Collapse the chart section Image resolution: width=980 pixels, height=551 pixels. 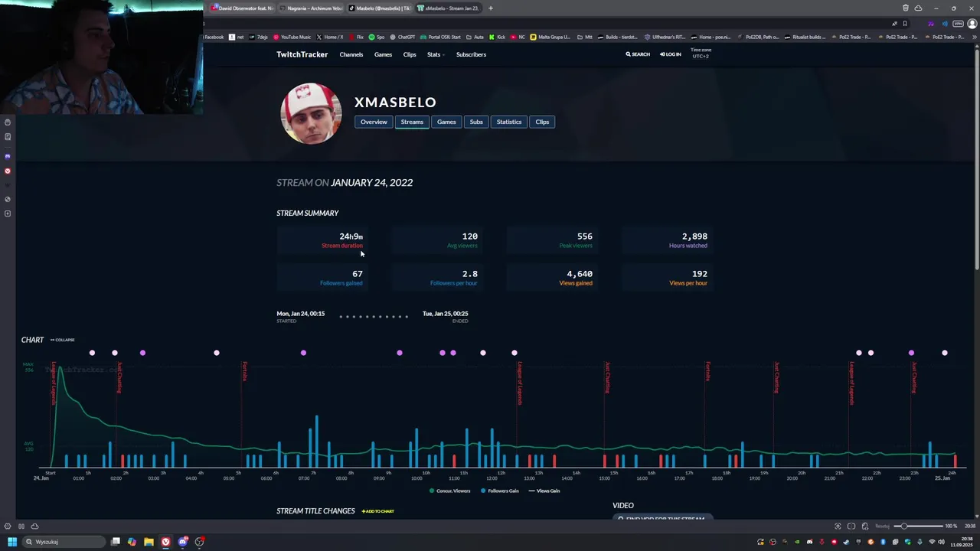(63, 340)
